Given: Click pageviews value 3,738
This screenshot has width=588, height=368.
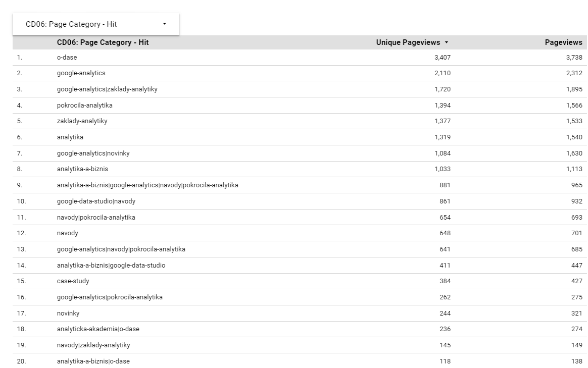Looking at the screenshot, I should pos(574,58).
